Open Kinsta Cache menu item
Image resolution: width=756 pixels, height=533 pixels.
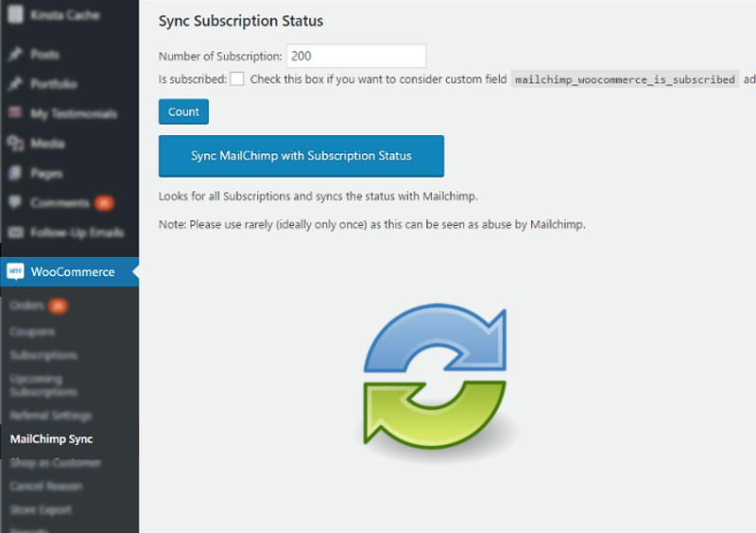click(x=65, y=15)
